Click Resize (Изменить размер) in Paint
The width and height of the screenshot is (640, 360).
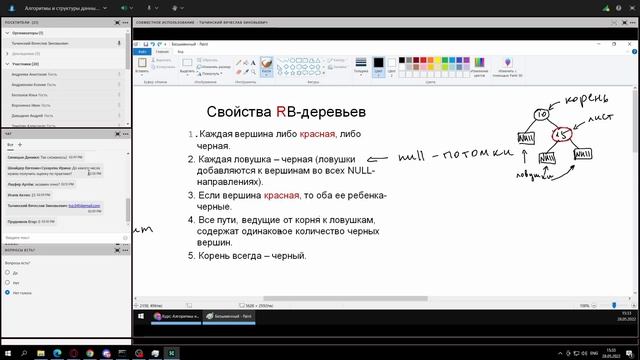pyautogui.click(x=213, y=67)
